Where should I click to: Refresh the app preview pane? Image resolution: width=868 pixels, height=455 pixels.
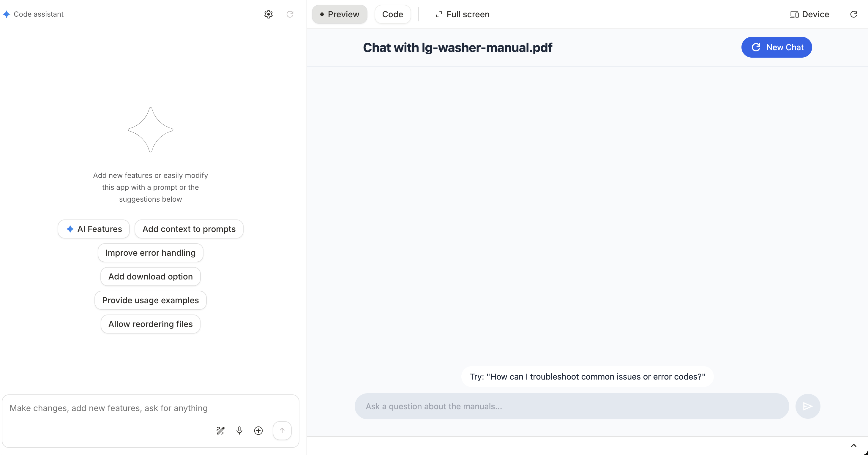(x=854, y=14)
